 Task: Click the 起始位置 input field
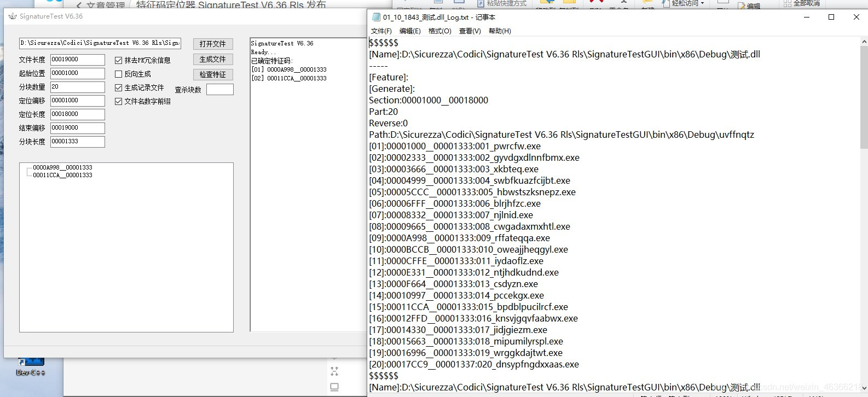[78, 73]
